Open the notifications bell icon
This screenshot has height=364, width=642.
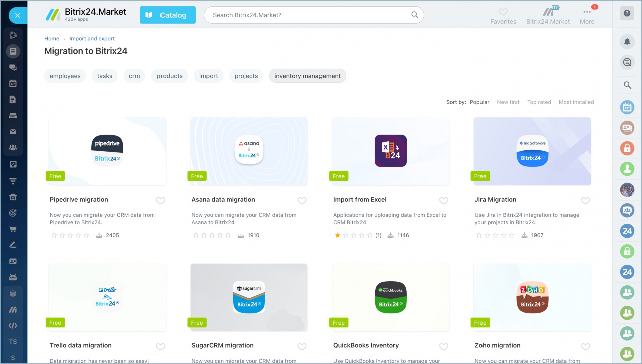coord(627,42)
